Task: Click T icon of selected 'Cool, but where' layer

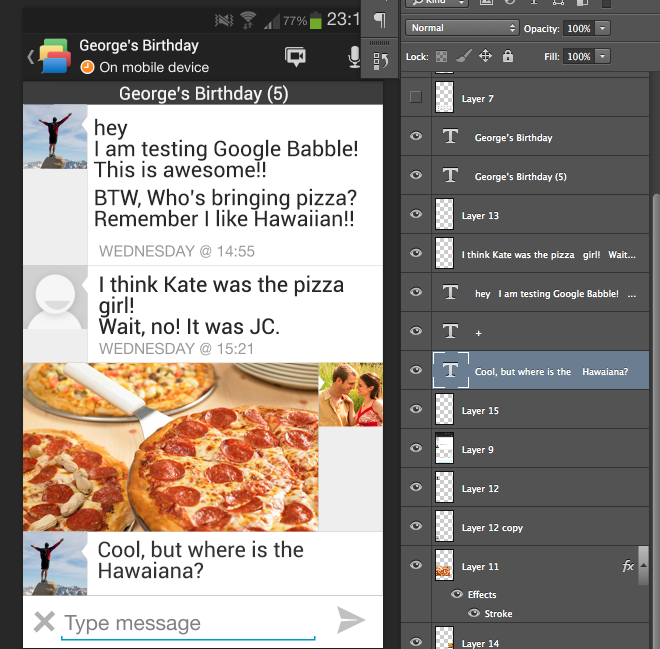Action: [450, 370]
